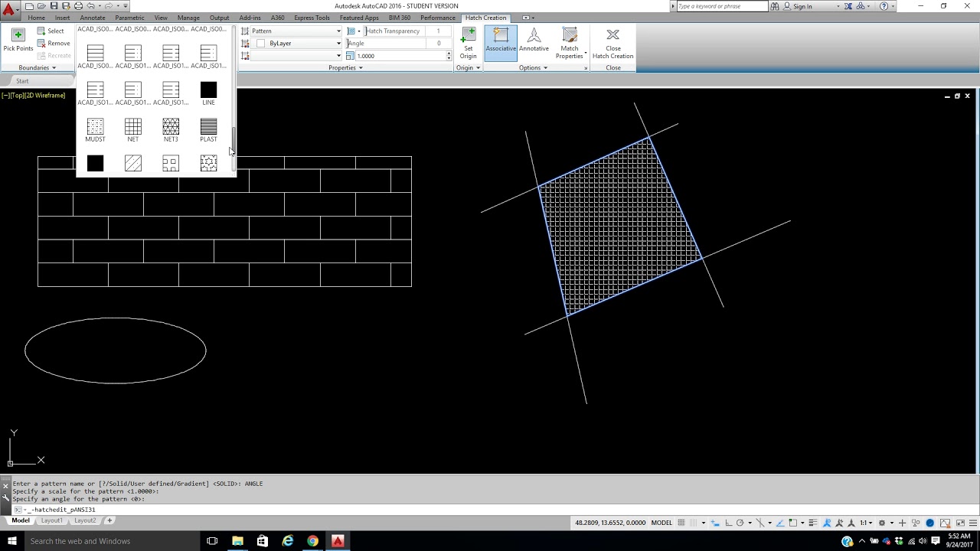Open File Explorer from the taskbar

click(x=237, y=541)
